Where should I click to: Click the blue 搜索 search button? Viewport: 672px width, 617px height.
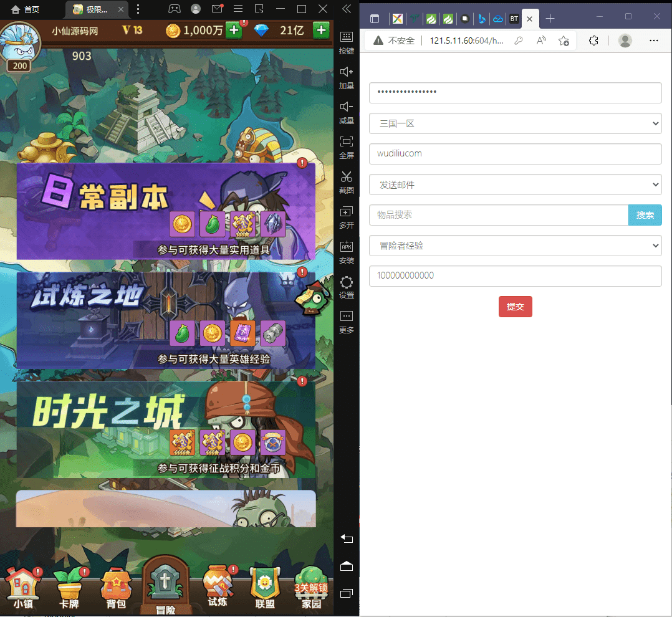pos(645,215)
